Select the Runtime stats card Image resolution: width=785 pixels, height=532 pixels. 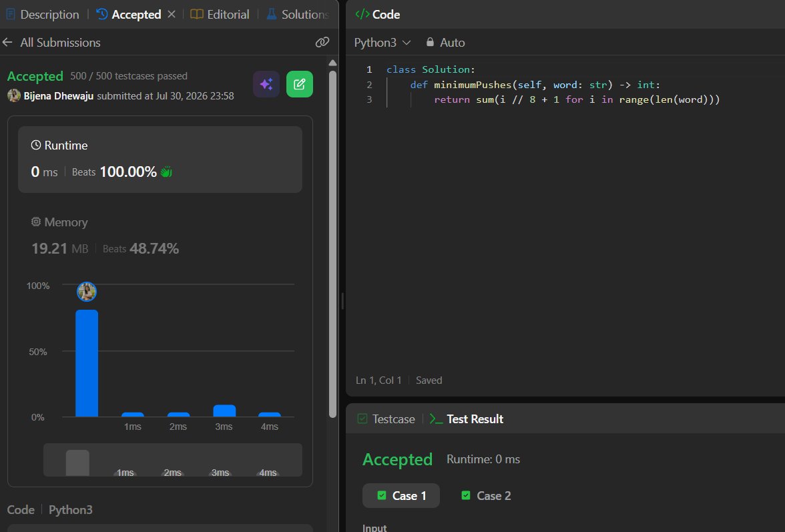[x=160, y=159]
